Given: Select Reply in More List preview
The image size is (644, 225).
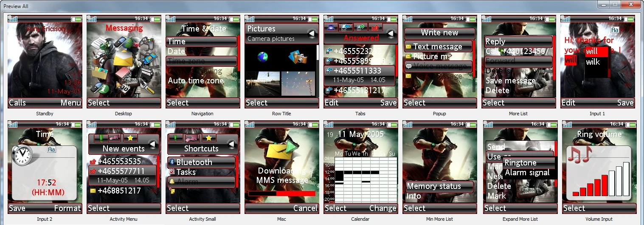Looking at the screenshot, I should point(519,41).
